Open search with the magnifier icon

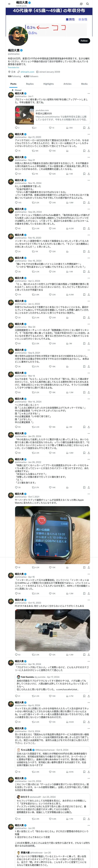[88, 4]
